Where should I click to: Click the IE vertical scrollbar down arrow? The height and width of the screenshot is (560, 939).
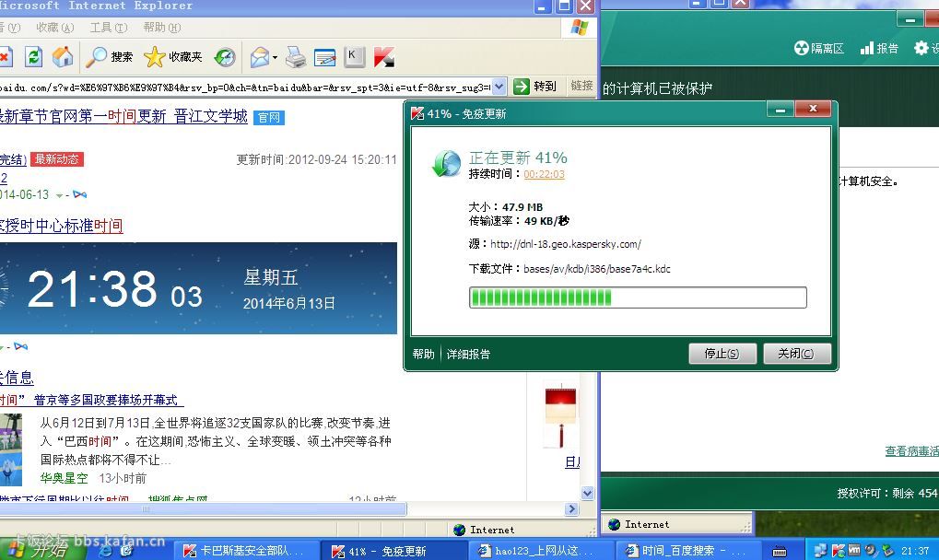[x=588, y=493]
